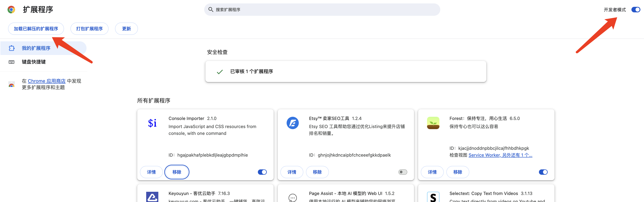Click 打包扩展程序 button
644x202 pixels.
coord(89,29)
